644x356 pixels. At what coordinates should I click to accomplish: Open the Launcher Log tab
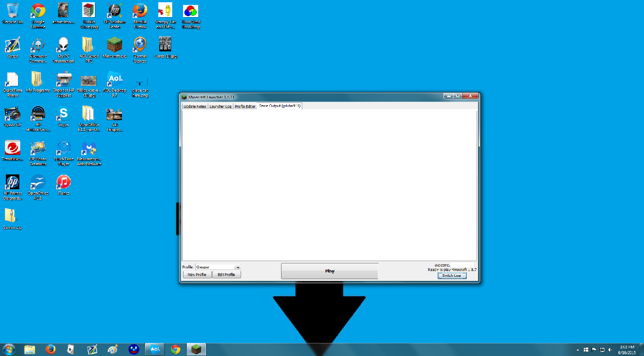click(x=220, y=107)
